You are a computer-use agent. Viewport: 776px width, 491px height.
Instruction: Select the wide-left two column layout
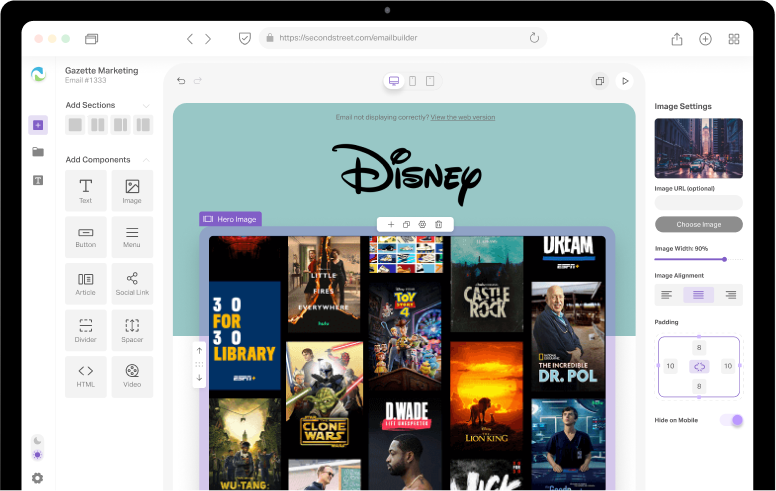pos(121,125)
